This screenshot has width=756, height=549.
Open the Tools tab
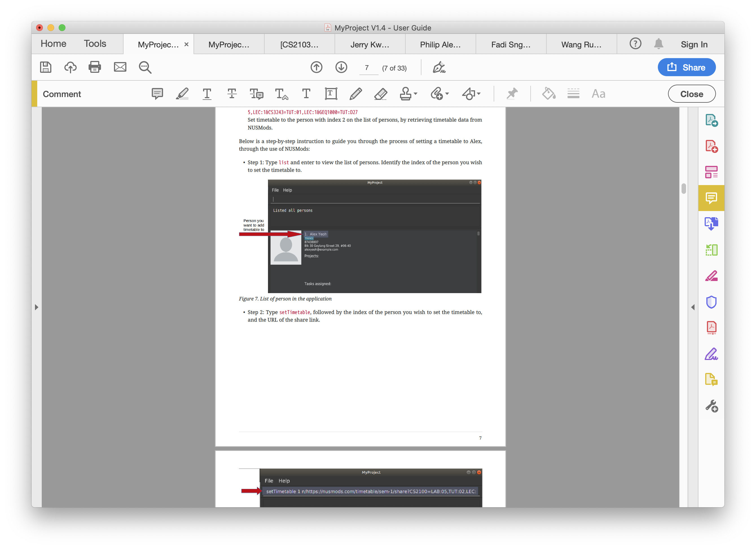click(x=95, y=44)
